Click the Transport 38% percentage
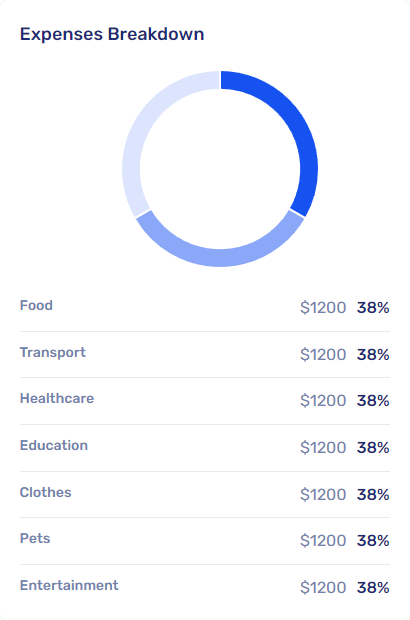The image size is (410, 620). pos(373,355)
